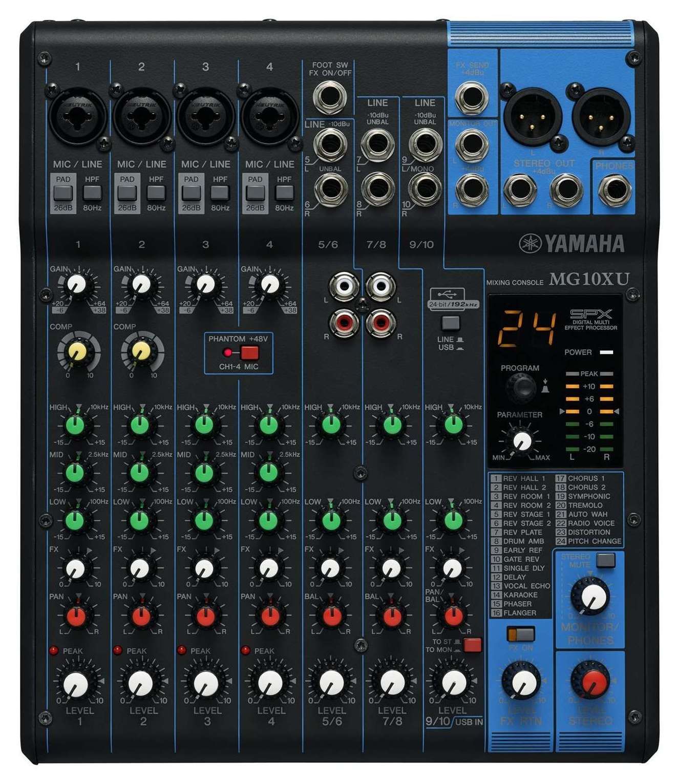This screenshot has width=677, height=784.
Task: Toggle the STEREO MUTE switch
Action: pos(606,560)
